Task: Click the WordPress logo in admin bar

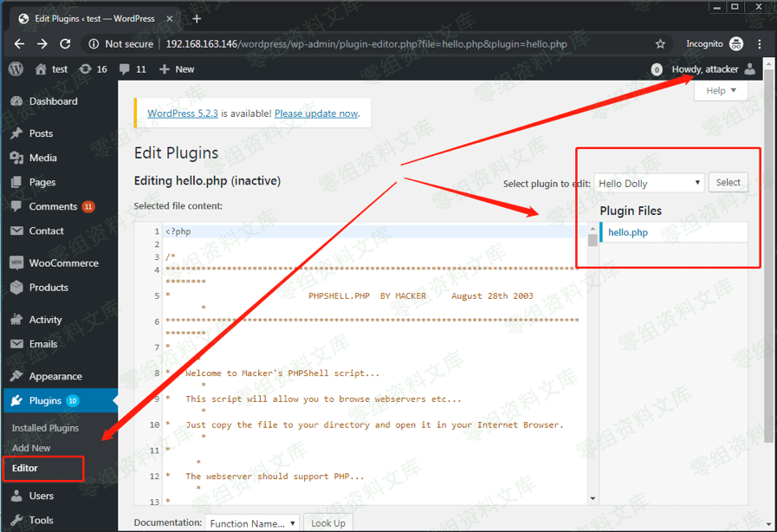Action: (x=16, y=69)
